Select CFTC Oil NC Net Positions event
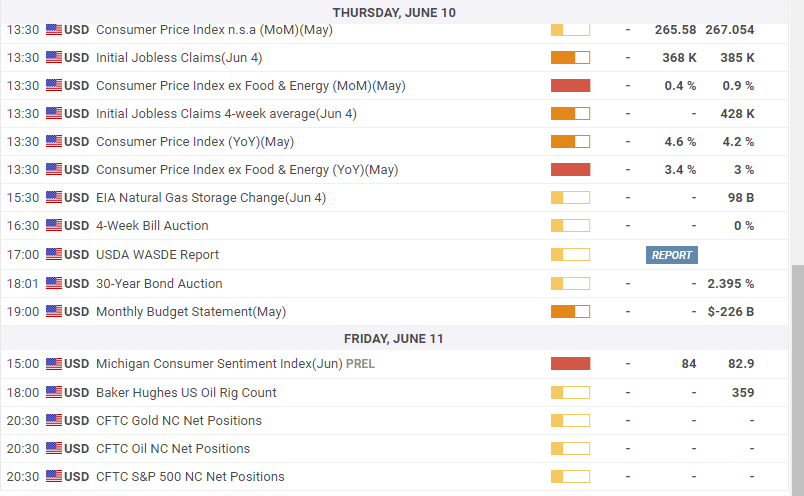 click(173, 449)
